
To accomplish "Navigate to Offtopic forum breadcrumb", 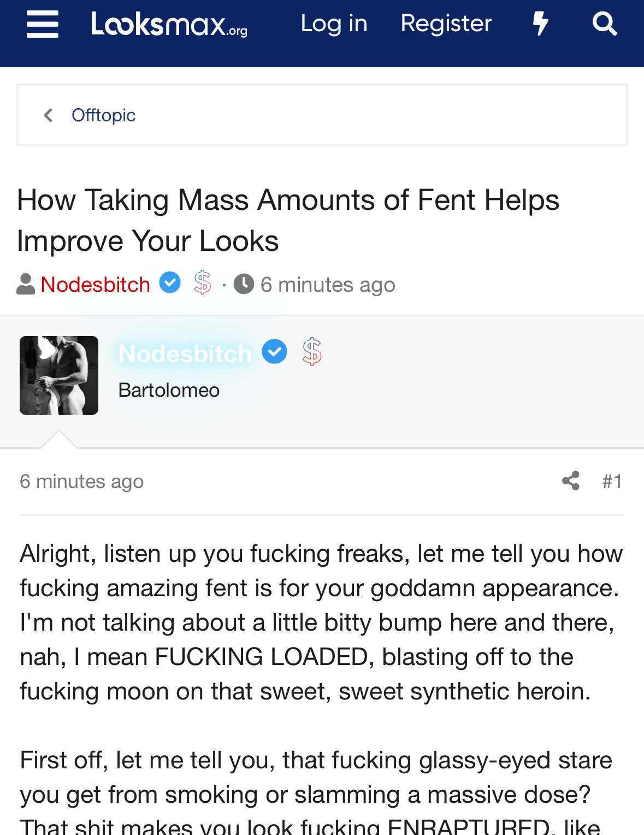I will point(103,115).
